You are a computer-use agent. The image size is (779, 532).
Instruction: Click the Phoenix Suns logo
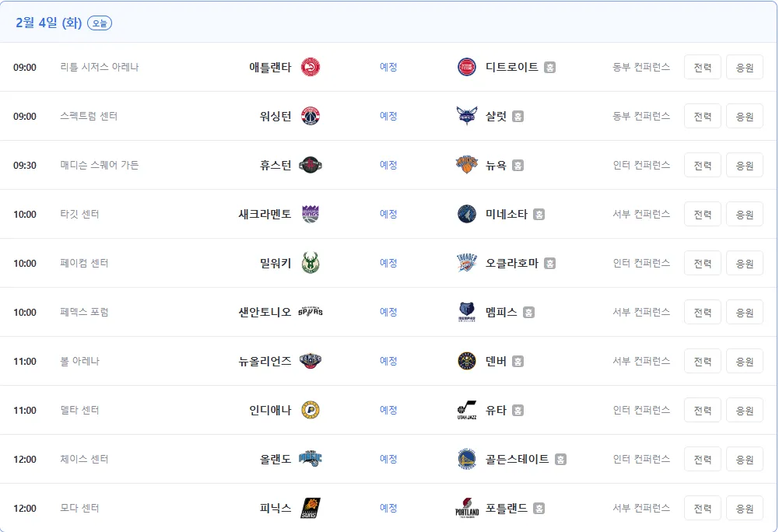click(311, 508)
